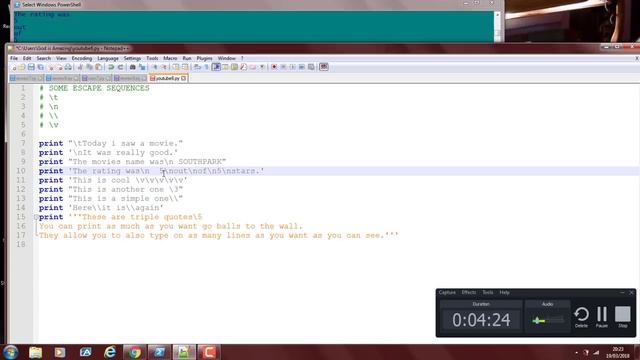Open the Settings menu
This screenshot has width=640, height=360.
pyautogui.click(x=132, y=58)
